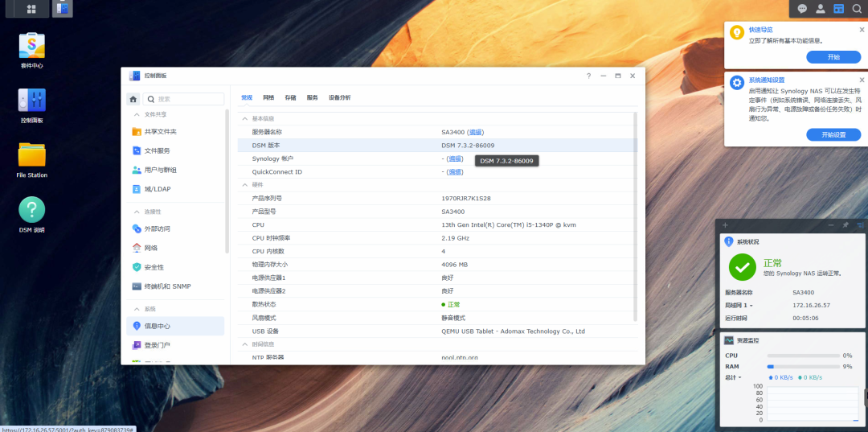Select 信息中心 in sidebar

(x=175, y=327)
